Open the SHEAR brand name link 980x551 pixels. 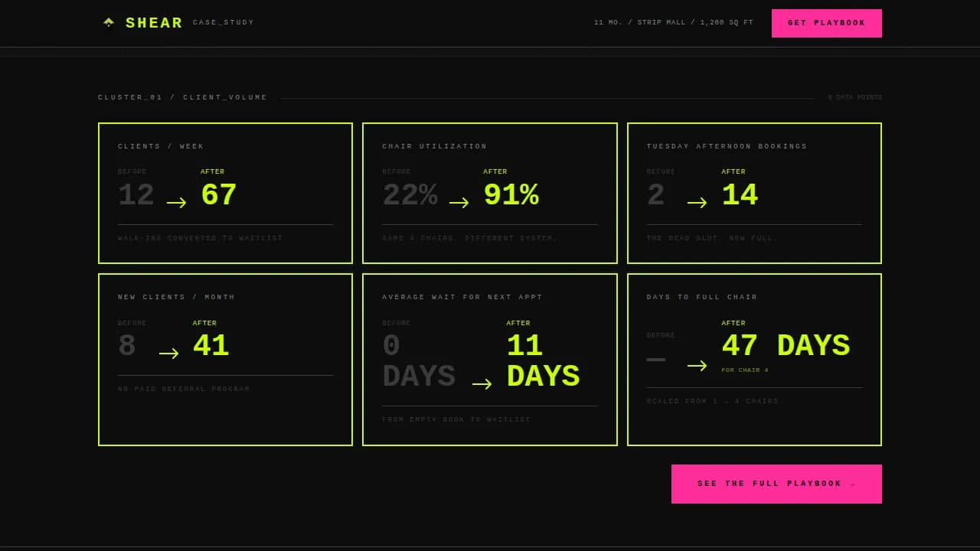pos(154,23)
